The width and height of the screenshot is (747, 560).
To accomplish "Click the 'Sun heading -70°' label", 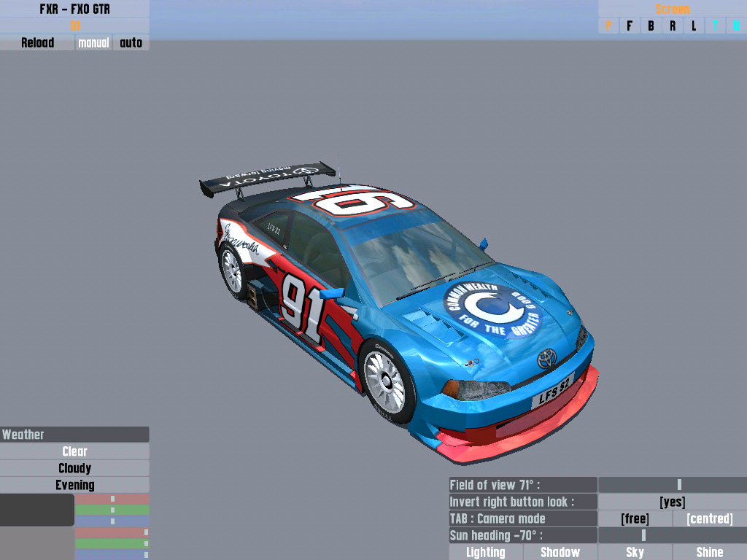I will pos(522,535).
